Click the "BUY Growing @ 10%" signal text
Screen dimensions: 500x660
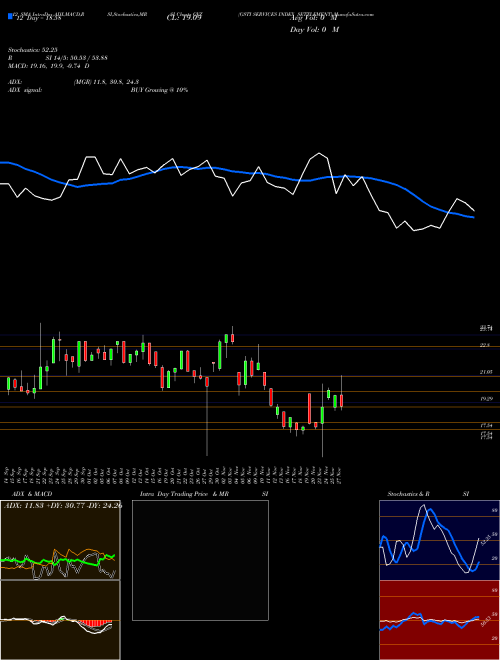[159, 90]
